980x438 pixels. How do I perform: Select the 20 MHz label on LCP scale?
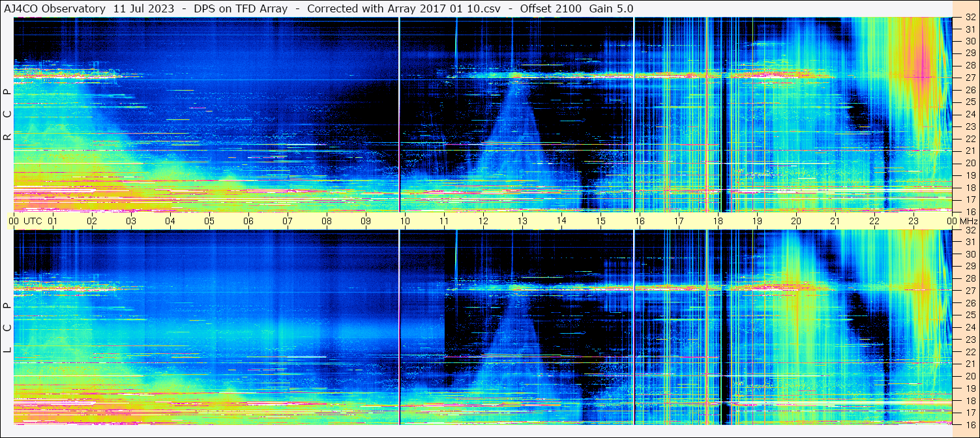click(970, 376)
